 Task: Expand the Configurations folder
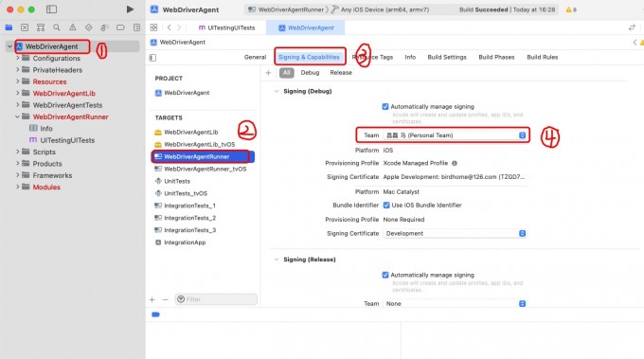pos(17,58)
